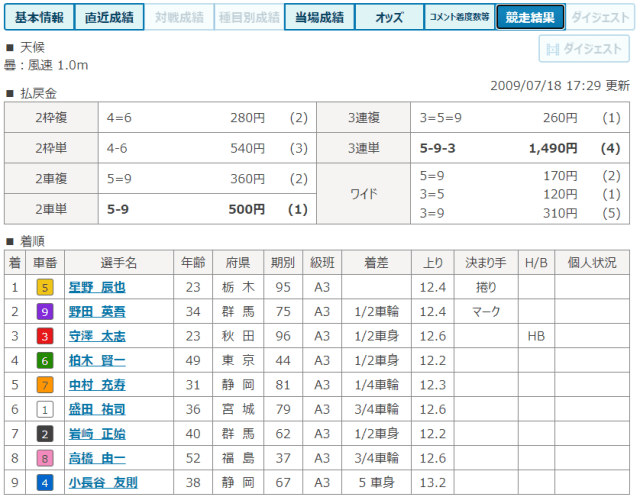
Task: Click the green number 6 bib icon
Action: (x=45, y=361)
